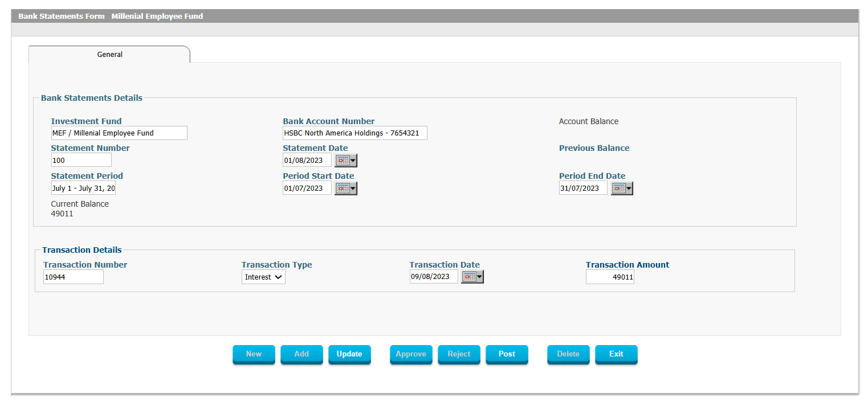Select the Transaction Amount field
This screenshot has height=402, width=868.
[x=610, y=277]
